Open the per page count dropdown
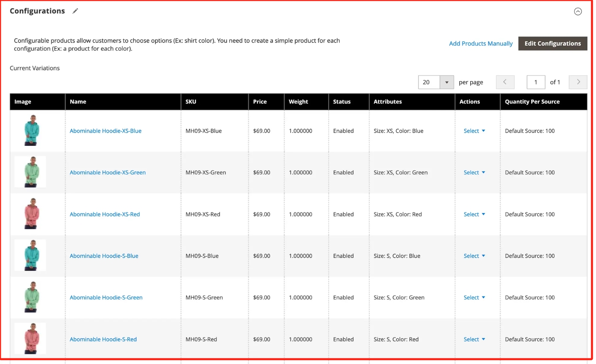This screenshot has height=364, width=596. (446, 82)
